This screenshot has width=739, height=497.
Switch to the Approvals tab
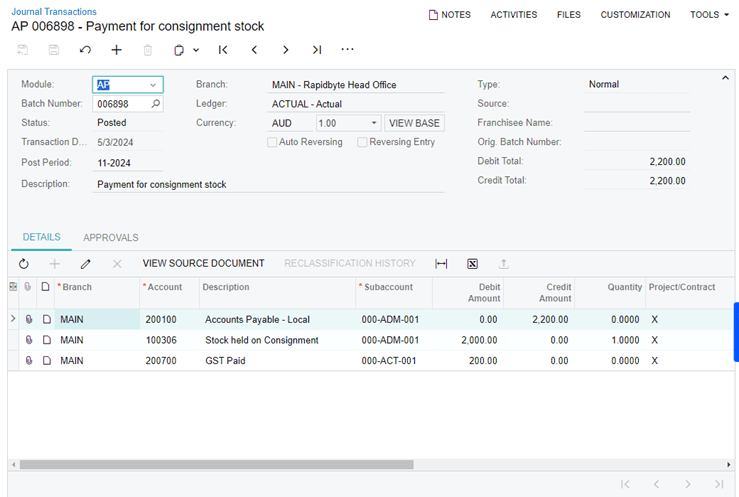[111, 237]
